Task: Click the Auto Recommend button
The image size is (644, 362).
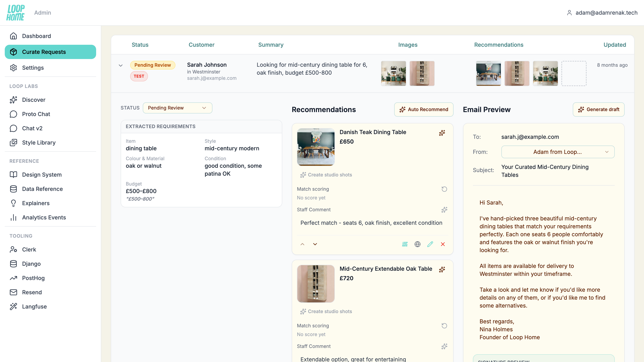Action: click(424, 109)
